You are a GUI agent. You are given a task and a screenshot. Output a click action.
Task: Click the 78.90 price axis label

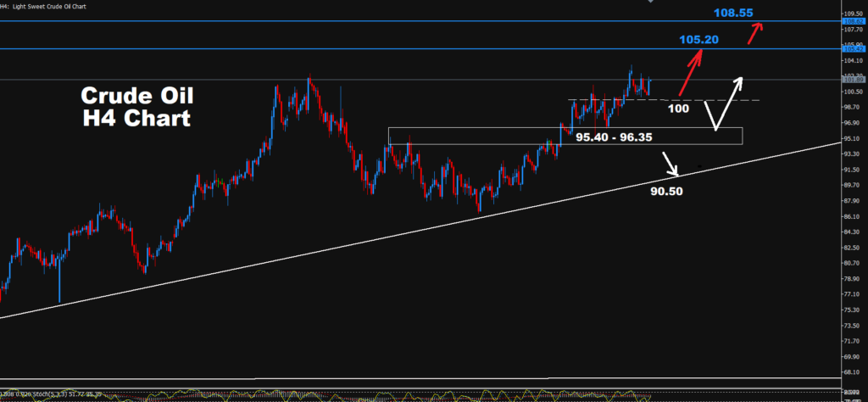tap(853, 278)
